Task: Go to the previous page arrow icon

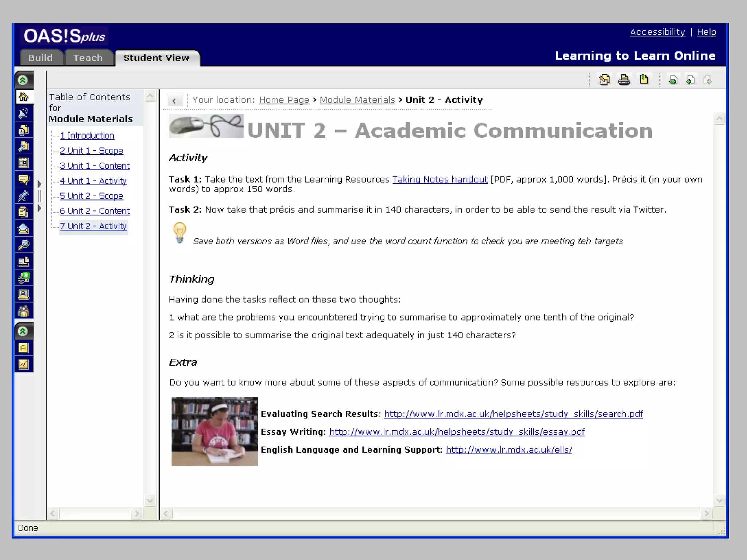Action: coord(690,80)
